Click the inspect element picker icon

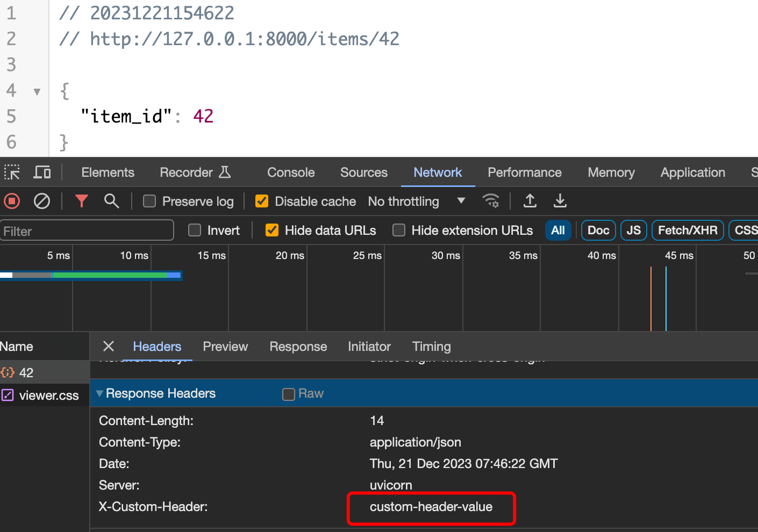pos(12,172)
